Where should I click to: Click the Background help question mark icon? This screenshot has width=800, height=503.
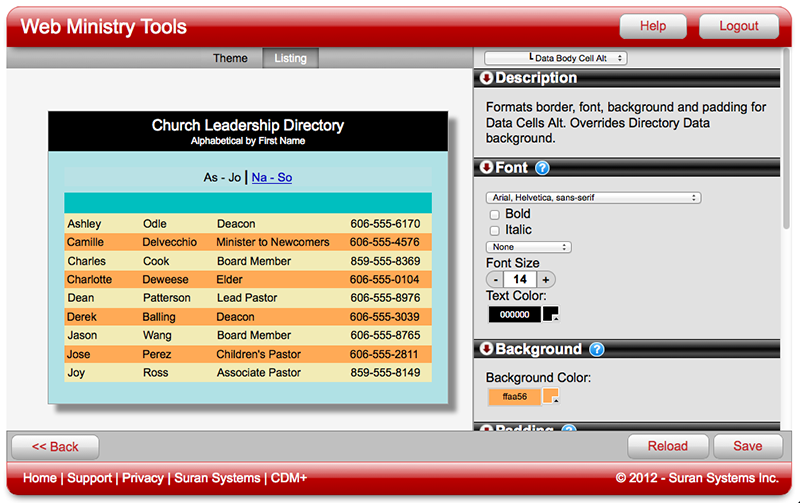tap(597, 349)
